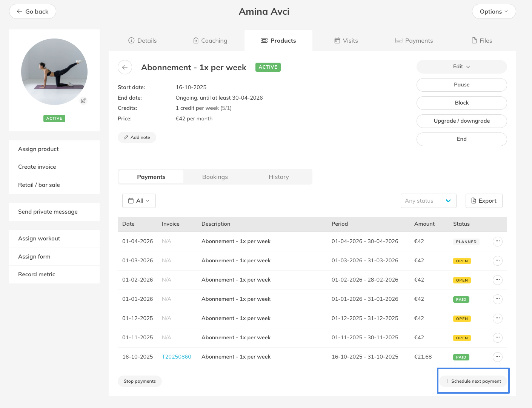
Task: Open three-dot menu for 01-03-2026 payment row
Action: click(498, 260)
